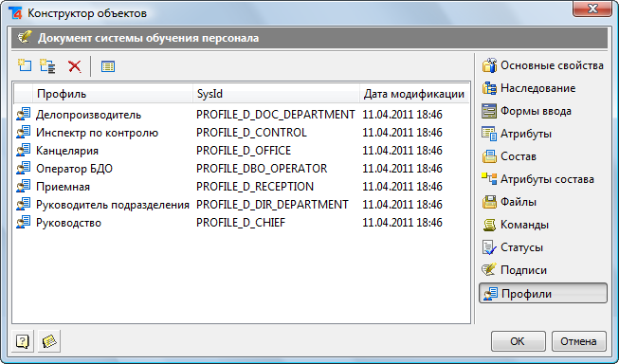Screen dimensions: 619x364
Task: Click the new profile toolbar icon
Action: click(x=25, y=65)
